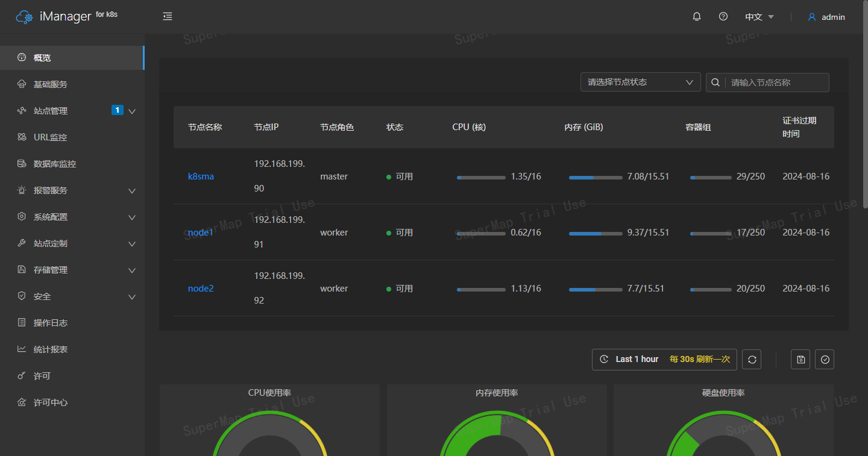The image size is (868, 456).
Task: Expand the 系统配置 submenu chevron
Action: (x=132, y=217)
